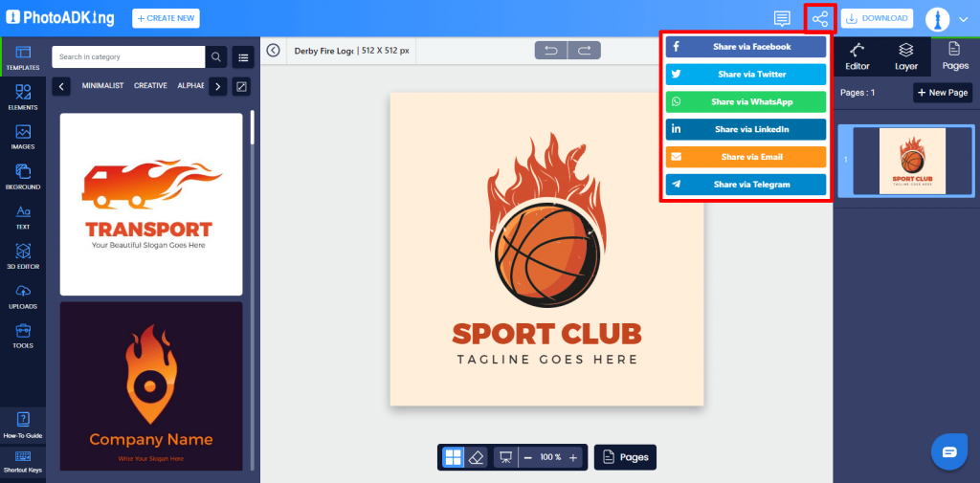The height and width of the screenshot is (483, 980).
Task: Show next template categories with right chevron
Action: pos(217,86)
